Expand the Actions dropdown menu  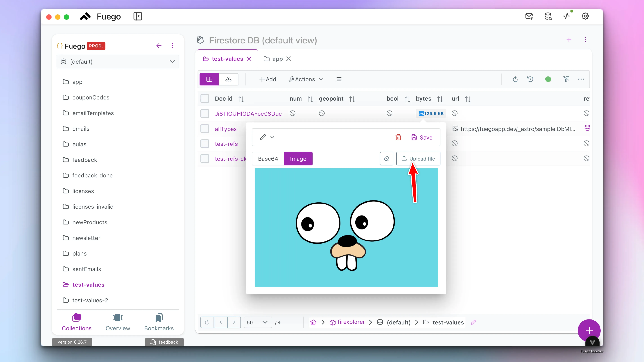point(306,79)
